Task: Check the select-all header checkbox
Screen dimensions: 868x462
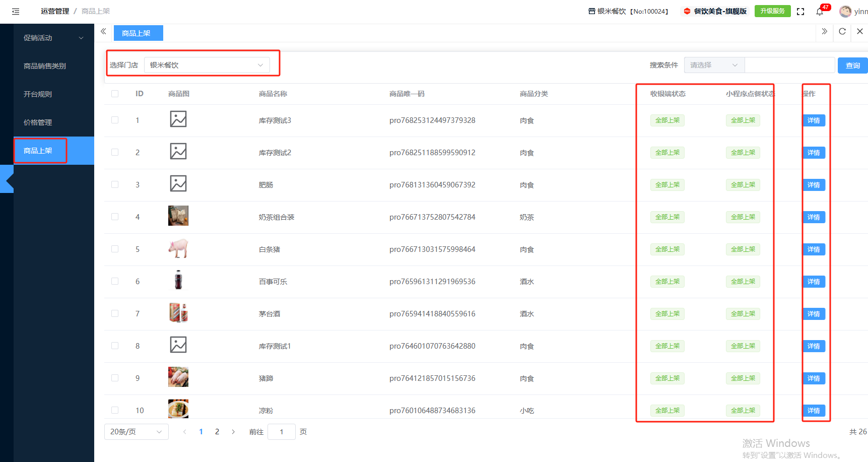Action: point(115,94)
